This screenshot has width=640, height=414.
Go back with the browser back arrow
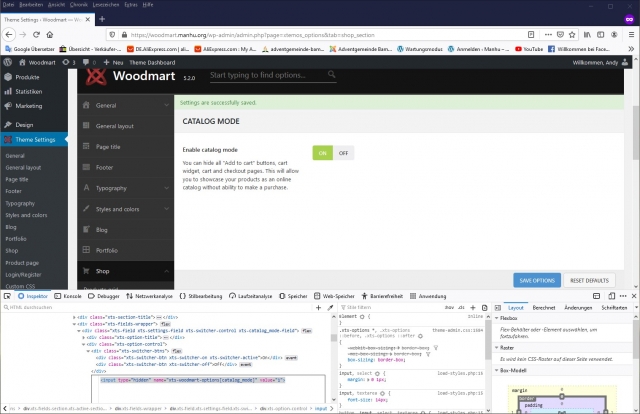9,35
